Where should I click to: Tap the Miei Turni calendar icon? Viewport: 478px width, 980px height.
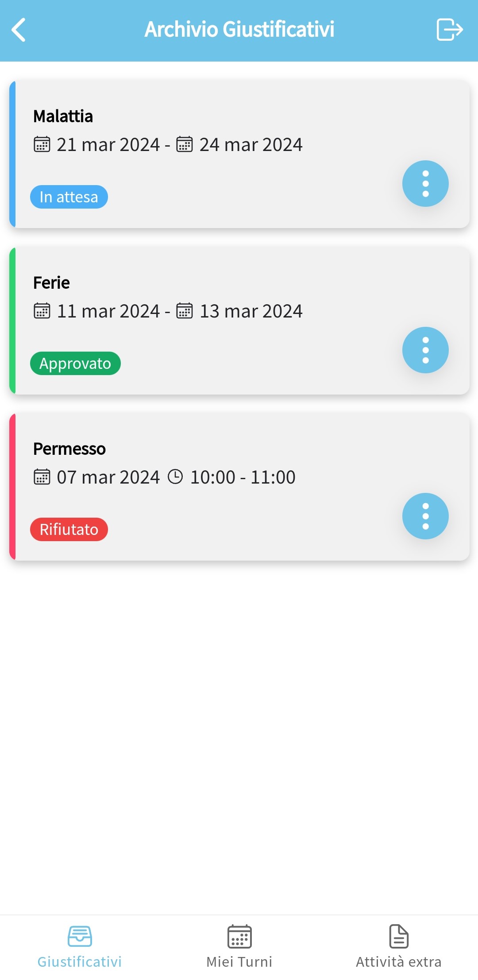[x=239, y=936]
